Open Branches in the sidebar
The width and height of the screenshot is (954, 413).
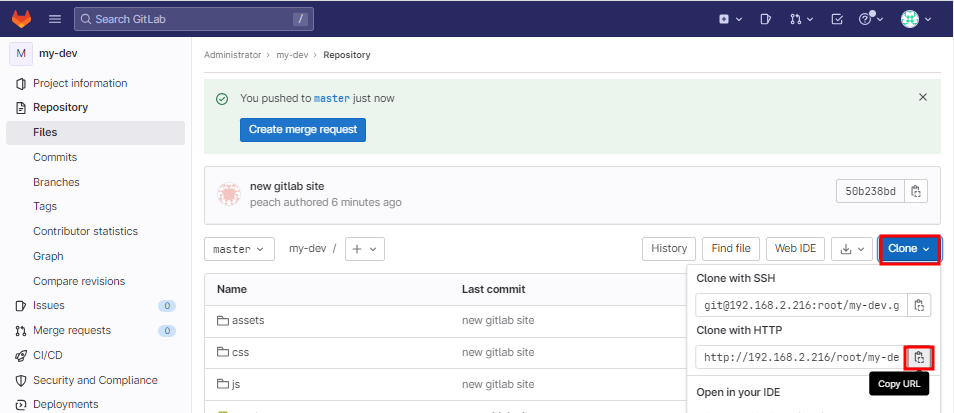pyautogui.click(x=56, y=182)
